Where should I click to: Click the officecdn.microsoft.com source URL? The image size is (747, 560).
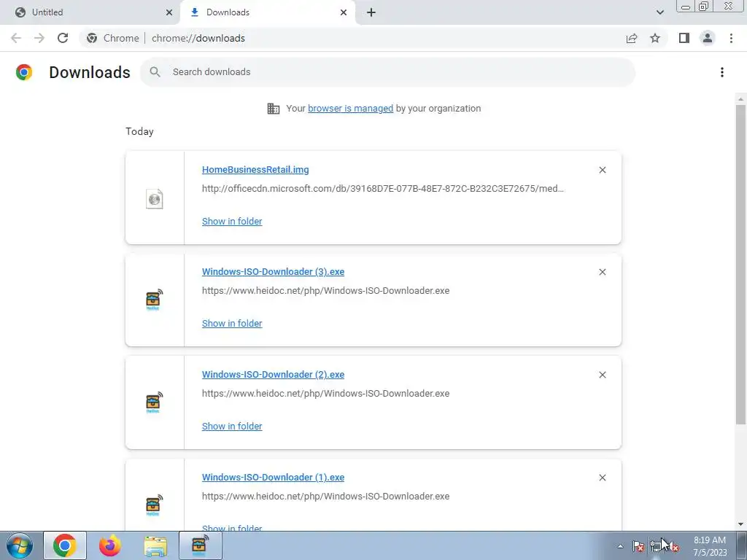pyautogui.click(x=383, y=189)
